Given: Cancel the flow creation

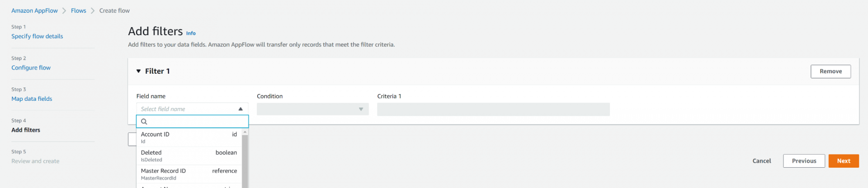Looking at the screenshot, I should 761,161.
